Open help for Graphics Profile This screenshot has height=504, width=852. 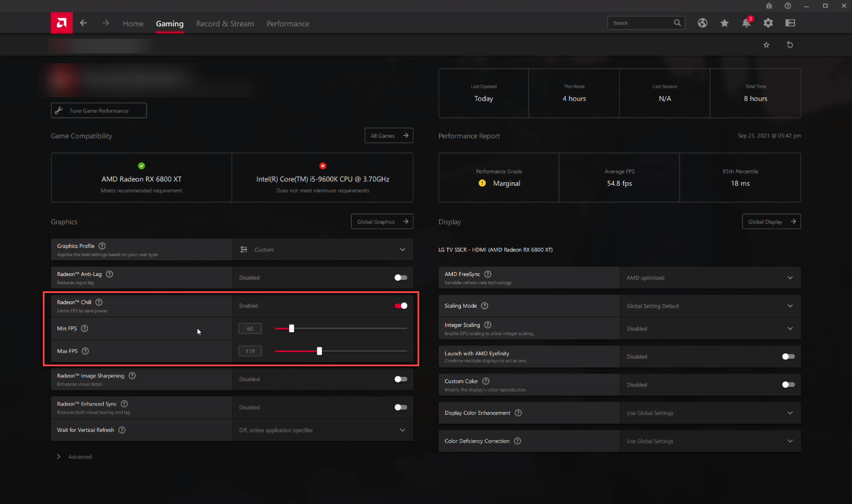click(102, 246)
